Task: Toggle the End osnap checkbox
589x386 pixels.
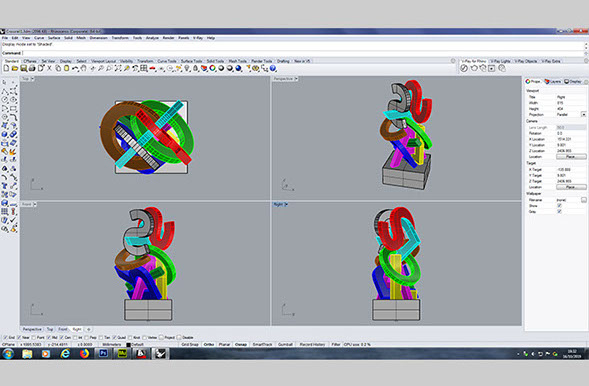Action: tap(5, 338)
